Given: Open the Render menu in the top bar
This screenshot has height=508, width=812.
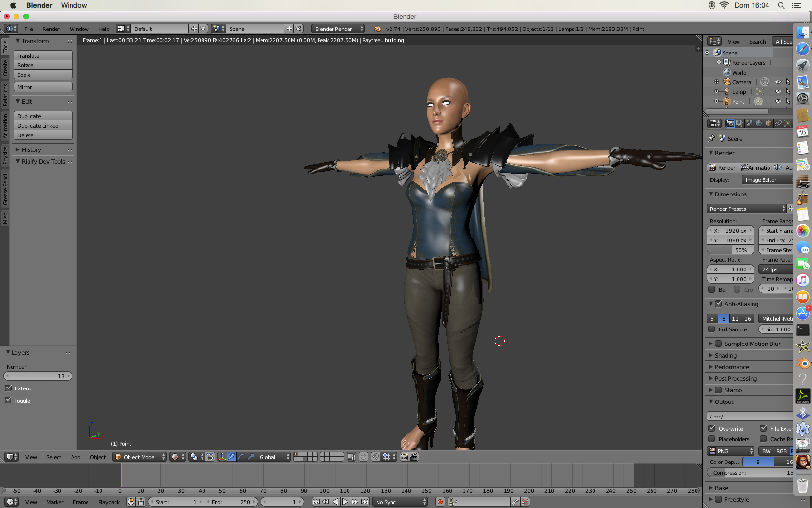Looking at the screenshot, I should pos(51,29).
